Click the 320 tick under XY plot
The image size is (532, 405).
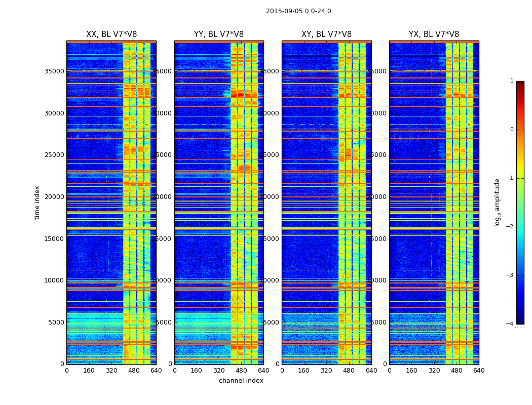point(326,371)
